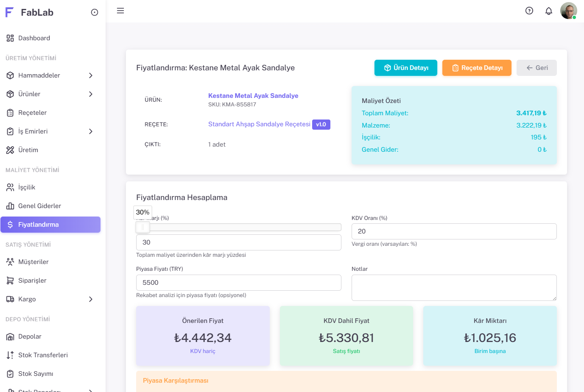This screenshot has width=584, height=392.
Task: Click the hamburger menu icon
Action: 120,11
